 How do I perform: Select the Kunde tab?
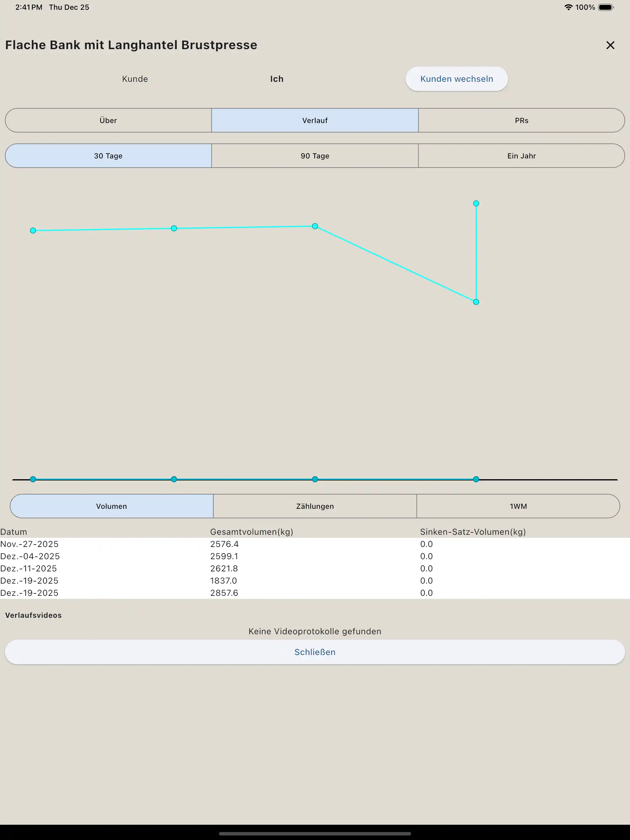pos(135,79)
